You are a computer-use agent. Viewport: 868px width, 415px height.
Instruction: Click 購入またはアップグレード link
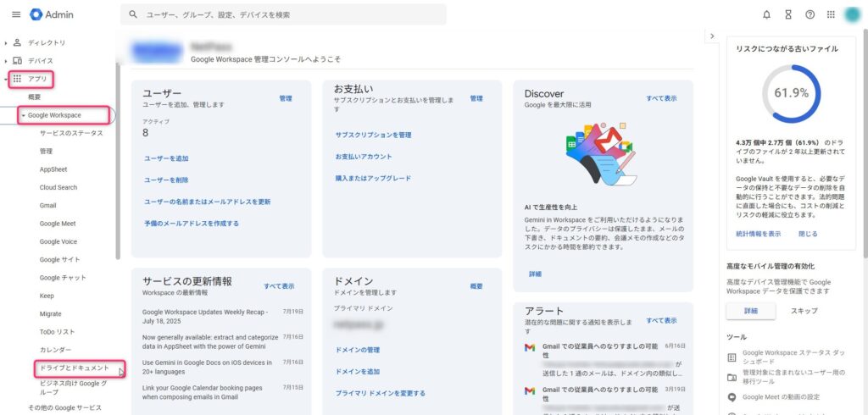click(373, 179)
